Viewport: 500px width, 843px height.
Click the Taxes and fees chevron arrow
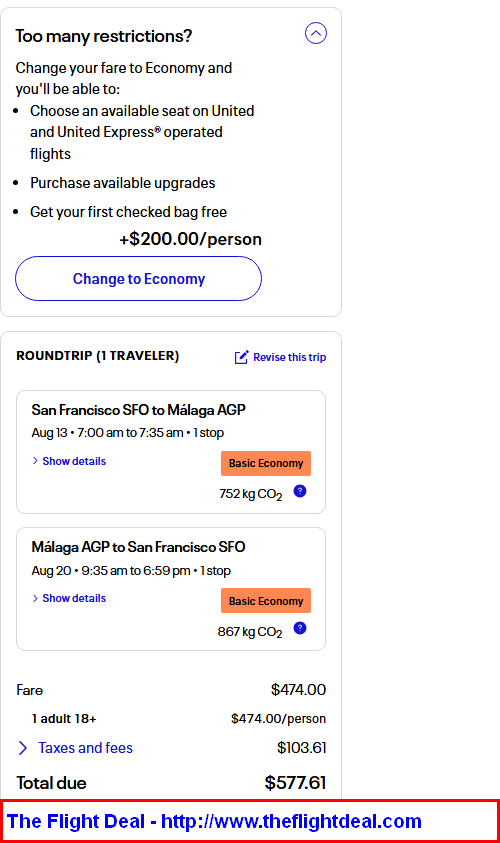23,748
